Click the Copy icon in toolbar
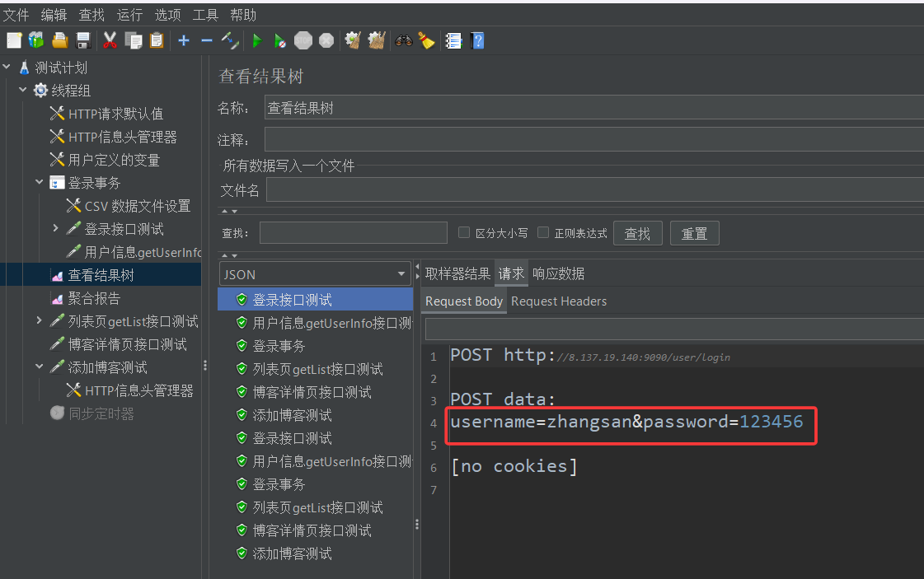The image size is (924, 579). (x=134, y=40)
